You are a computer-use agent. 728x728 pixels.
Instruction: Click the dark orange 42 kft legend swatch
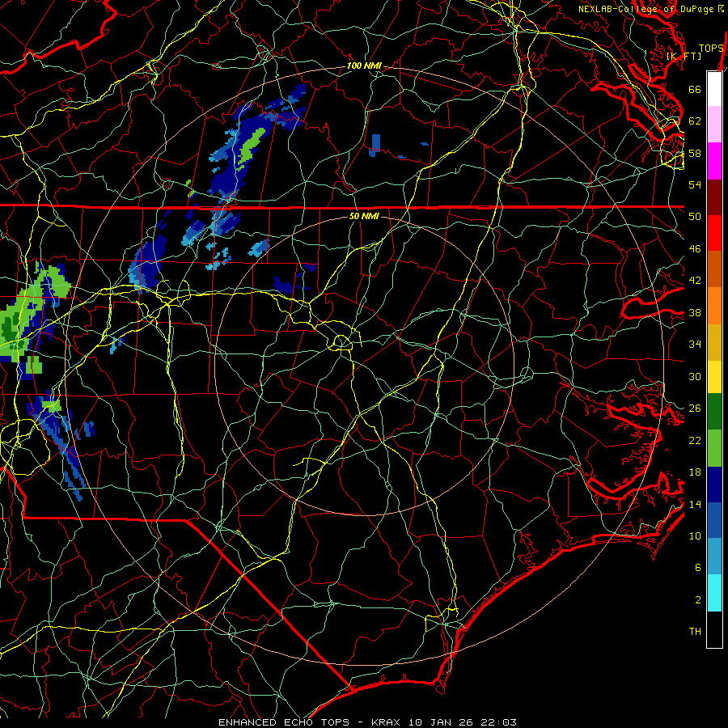point(714,269)
